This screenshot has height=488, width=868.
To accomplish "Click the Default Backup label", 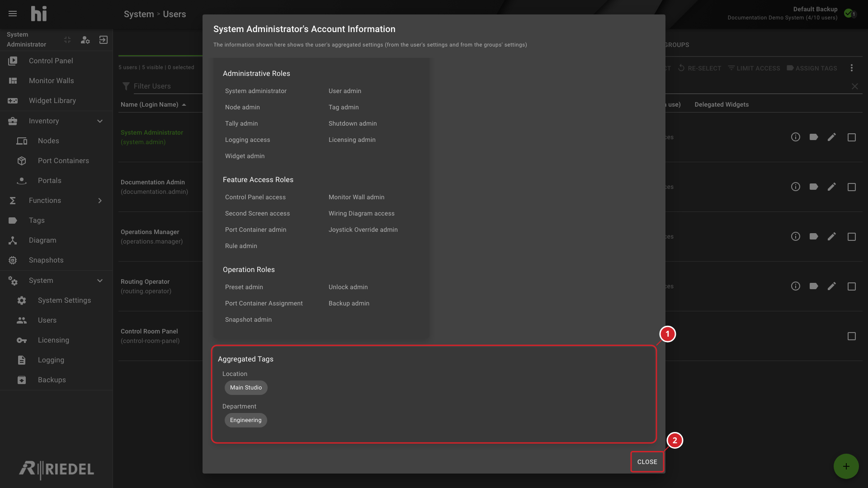I will (x=815, y=9).
